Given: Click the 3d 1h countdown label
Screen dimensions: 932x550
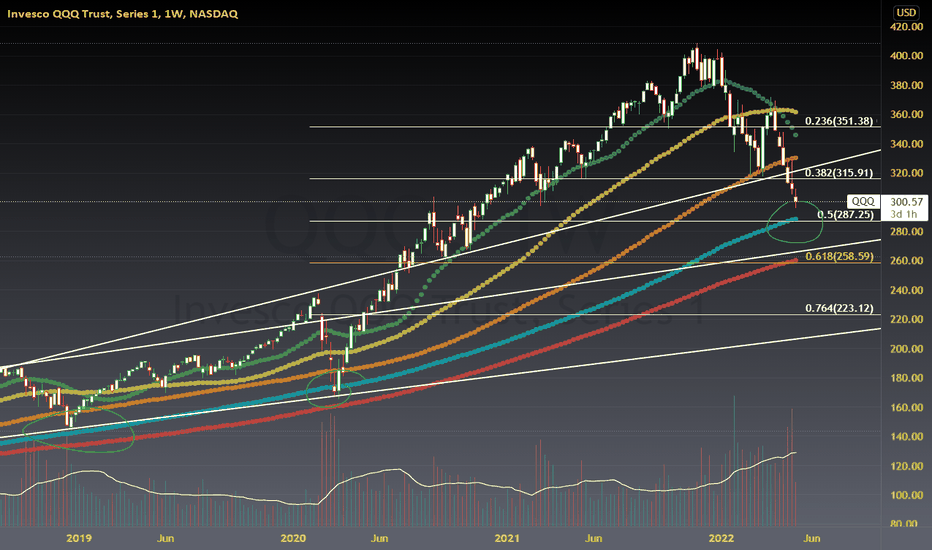Looking at the screenshot, I should [x=903, y=214].
